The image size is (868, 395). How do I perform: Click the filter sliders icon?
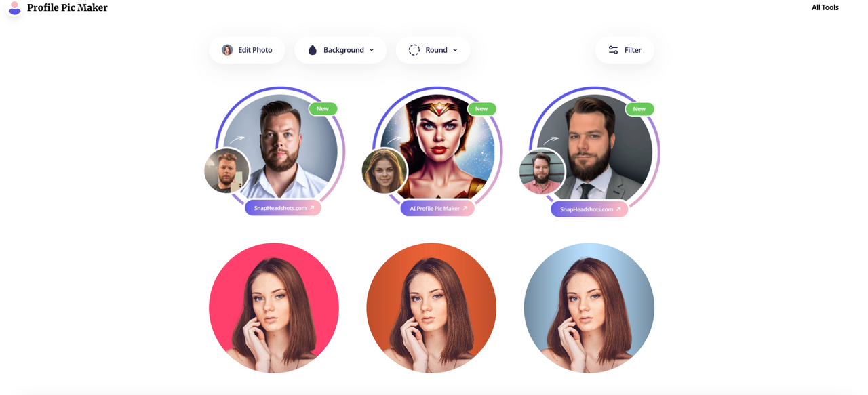[x=613, y=50]
